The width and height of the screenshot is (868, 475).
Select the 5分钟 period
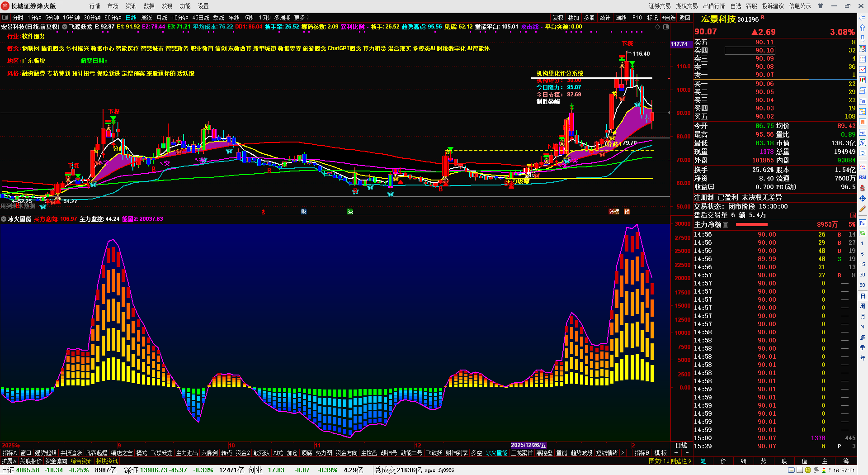click(52, 18)
